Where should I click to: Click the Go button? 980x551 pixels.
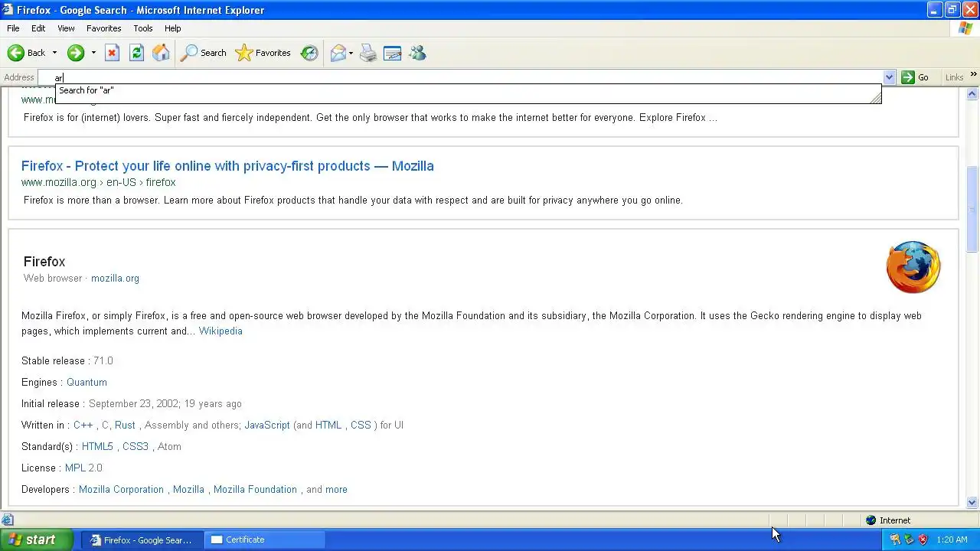[915, 77]
